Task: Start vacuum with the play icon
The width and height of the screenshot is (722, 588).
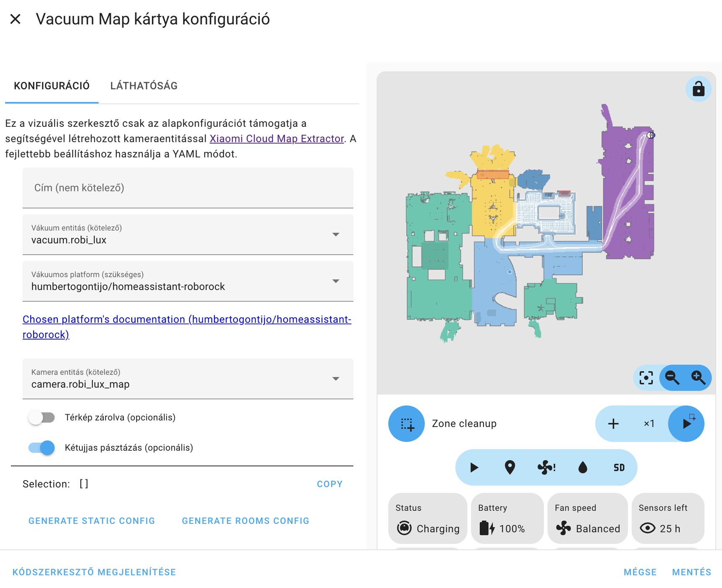Action: tap(474, 468)
